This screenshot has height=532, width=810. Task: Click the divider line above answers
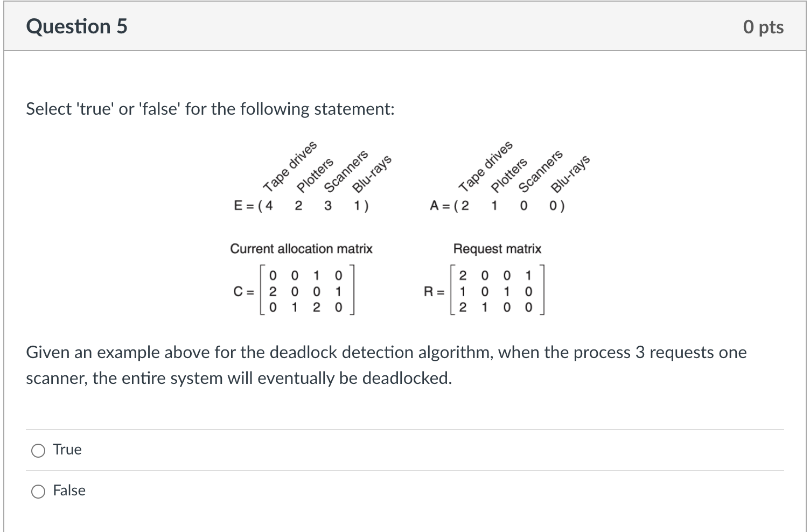pyautogui.click(x=405, y=429)
